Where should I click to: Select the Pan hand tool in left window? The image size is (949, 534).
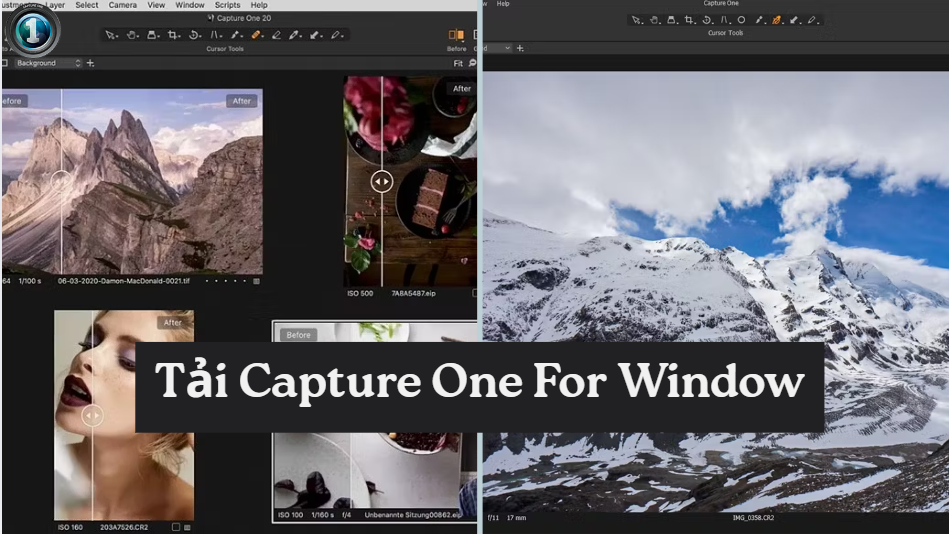click(132, 35)
